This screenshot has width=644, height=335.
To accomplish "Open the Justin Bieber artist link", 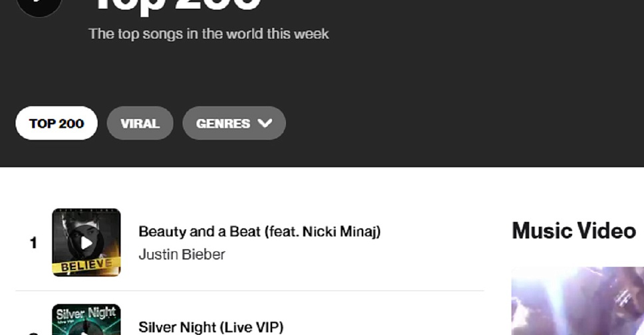I will point(182,254).
